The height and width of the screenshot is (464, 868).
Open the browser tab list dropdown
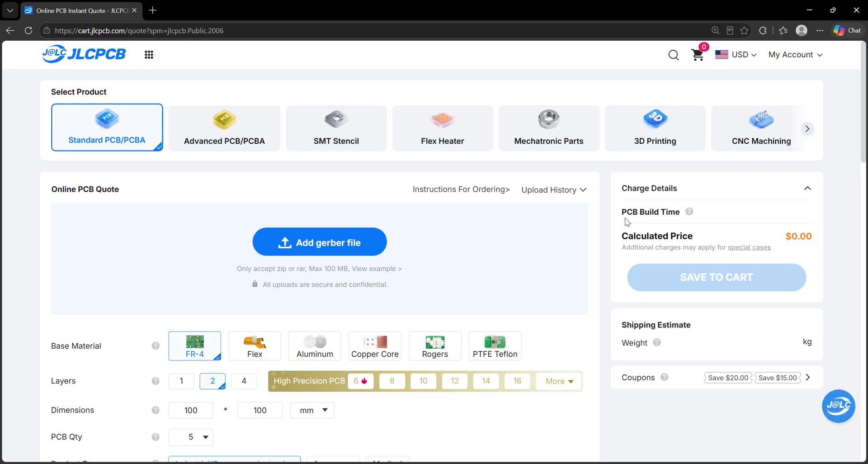[x=10, y=10]
